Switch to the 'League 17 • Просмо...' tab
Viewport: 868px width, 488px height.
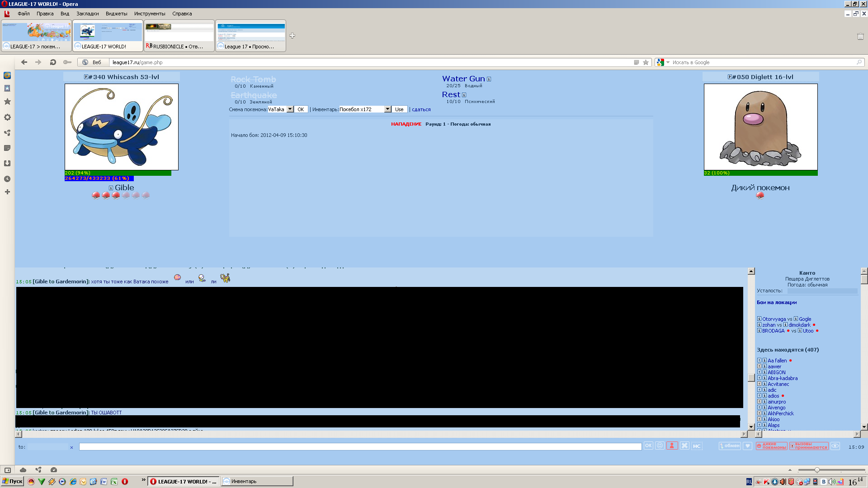coord(250,36)
